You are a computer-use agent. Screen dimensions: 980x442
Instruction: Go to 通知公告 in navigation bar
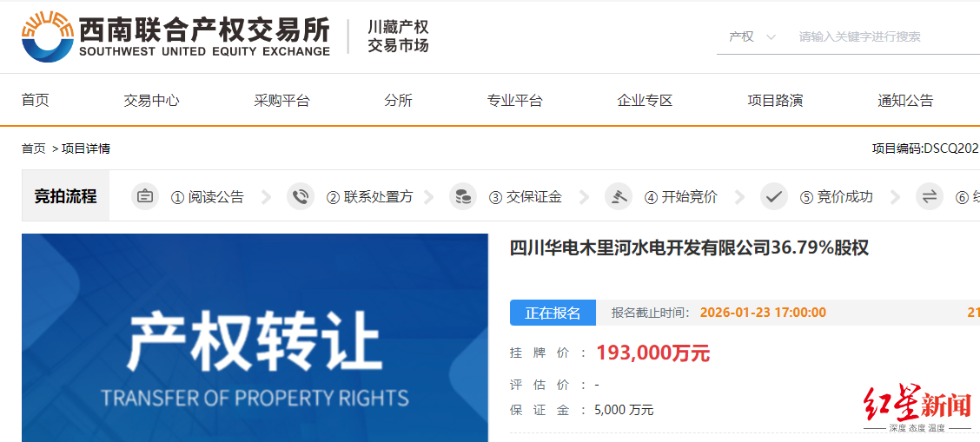pyautogui.click(x=905, y=101)
